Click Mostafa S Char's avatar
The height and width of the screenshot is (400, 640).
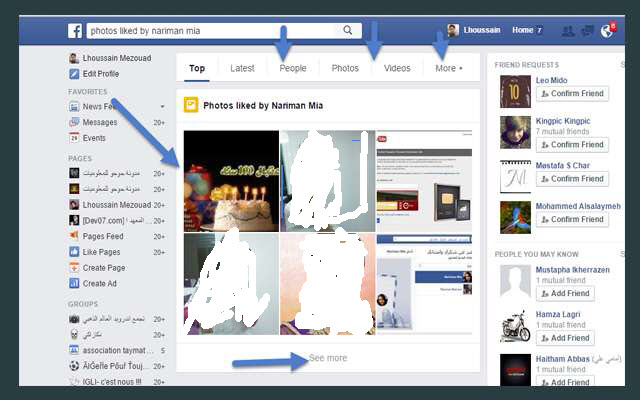pos(515,176)
